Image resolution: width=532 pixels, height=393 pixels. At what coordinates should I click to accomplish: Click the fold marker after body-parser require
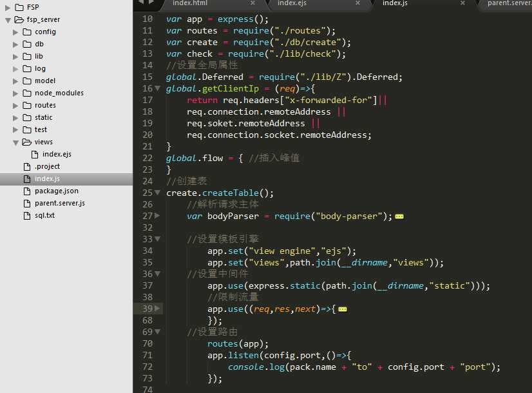point(399,216)
